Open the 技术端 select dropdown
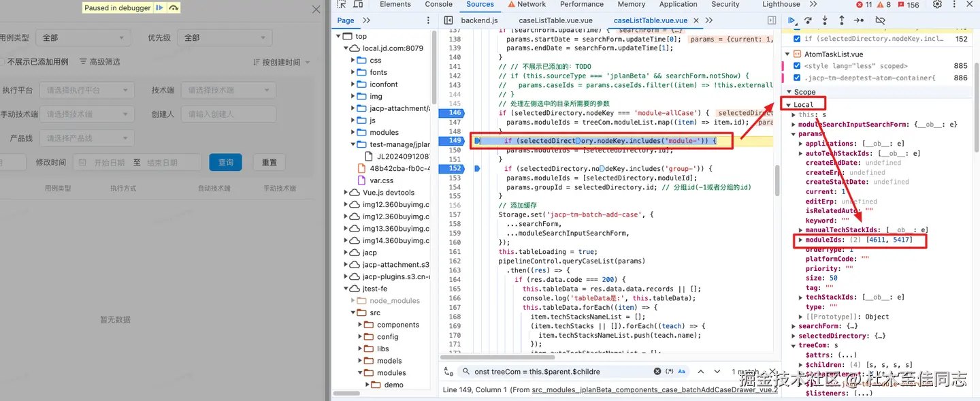The image size is (980, 401). [229, 90]
